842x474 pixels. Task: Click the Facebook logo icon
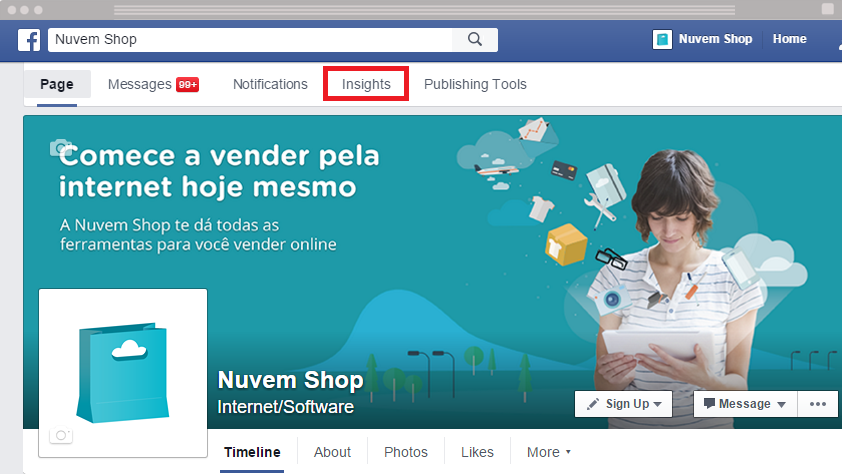(x=29, y=40)
